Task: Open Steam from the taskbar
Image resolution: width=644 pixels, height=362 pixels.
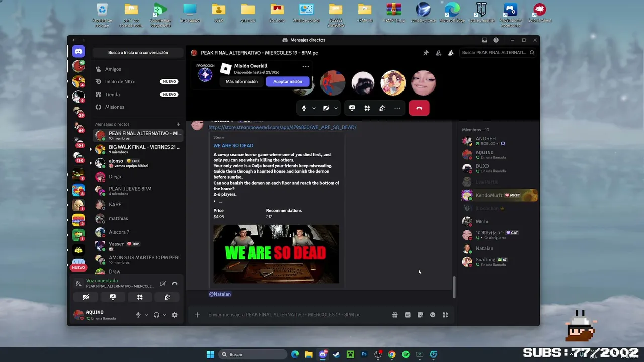Action: coord(336,354)
